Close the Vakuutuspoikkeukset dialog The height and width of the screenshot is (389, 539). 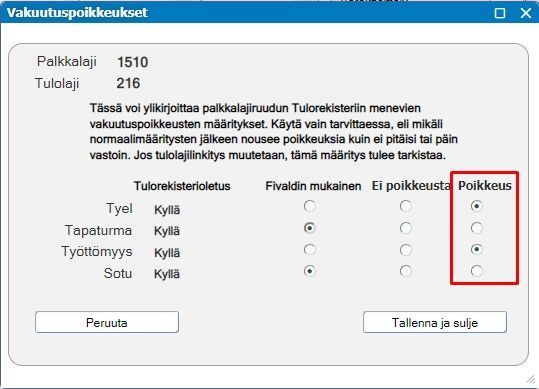[526, 13]
